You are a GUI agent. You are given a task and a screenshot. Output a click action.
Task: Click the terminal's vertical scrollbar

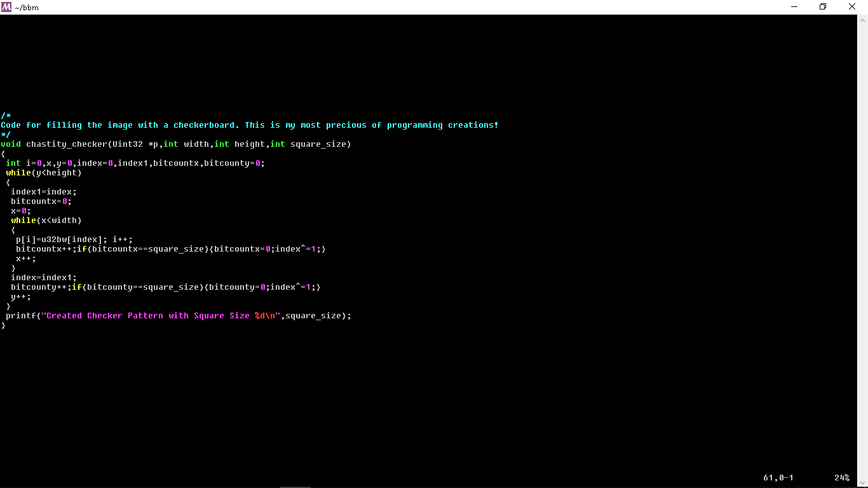(x=862, y=251)
